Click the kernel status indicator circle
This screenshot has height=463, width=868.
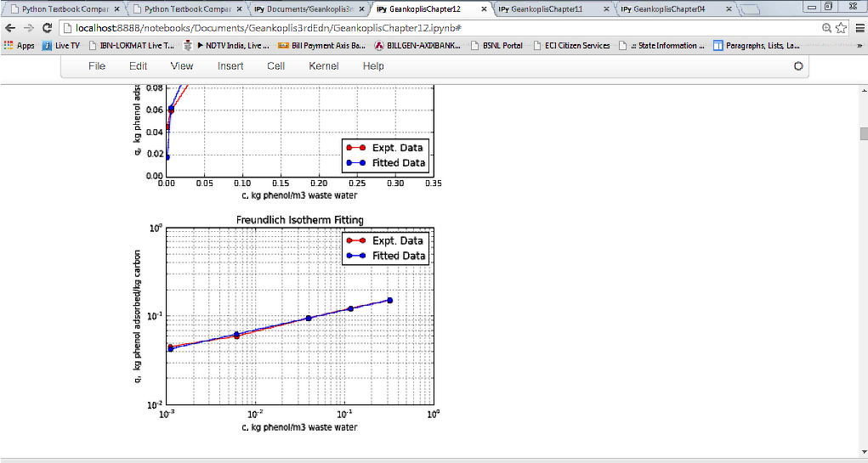pyautogui.click(x=798, y=66)
